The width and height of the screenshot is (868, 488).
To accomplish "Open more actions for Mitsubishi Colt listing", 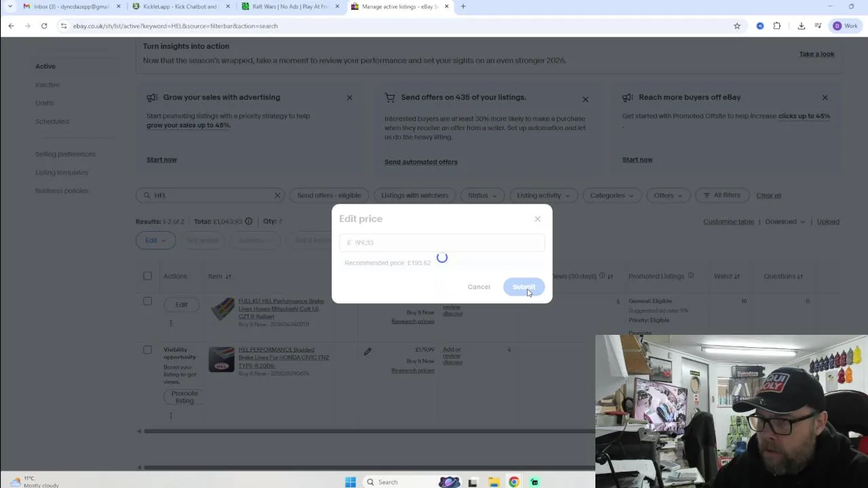I will 171,323.
